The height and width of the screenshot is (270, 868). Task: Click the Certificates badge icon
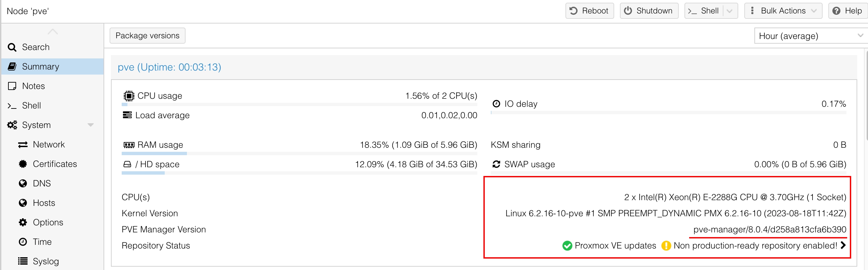pos(23,164)
